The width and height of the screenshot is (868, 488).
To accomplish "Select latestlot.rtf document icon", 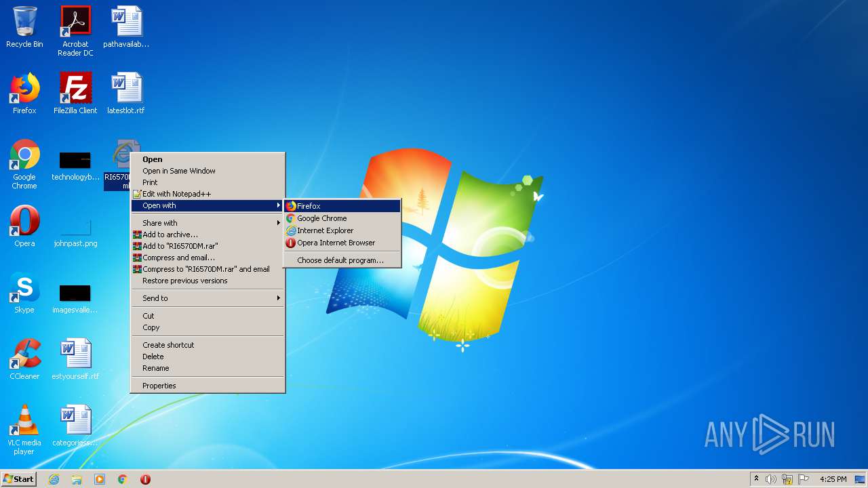I will click(x=126, y=94).
